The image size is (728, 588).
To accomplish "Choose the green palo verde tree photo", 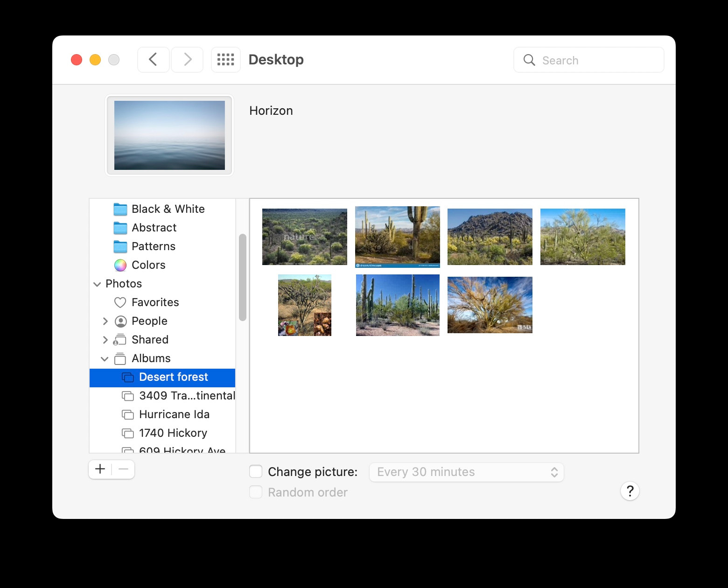I will click(x=583, y=237).
